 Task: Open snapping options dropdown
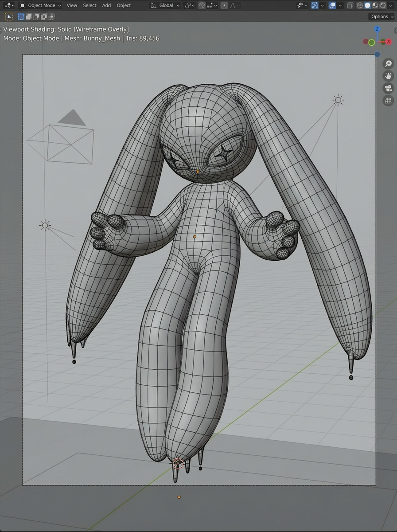point(212,5)
